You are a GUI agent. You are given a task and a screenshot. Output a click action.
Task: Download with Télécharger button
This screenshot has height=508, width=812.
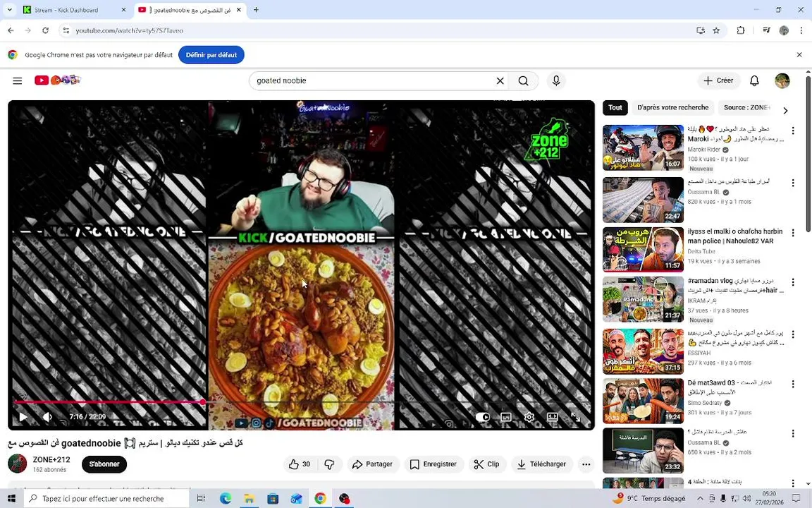(541, 464)
